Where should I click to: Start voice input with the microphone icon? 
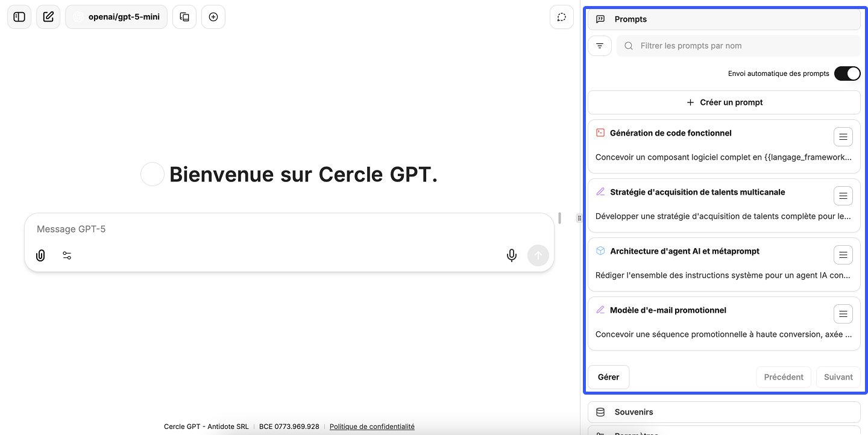tap(512, 255)
